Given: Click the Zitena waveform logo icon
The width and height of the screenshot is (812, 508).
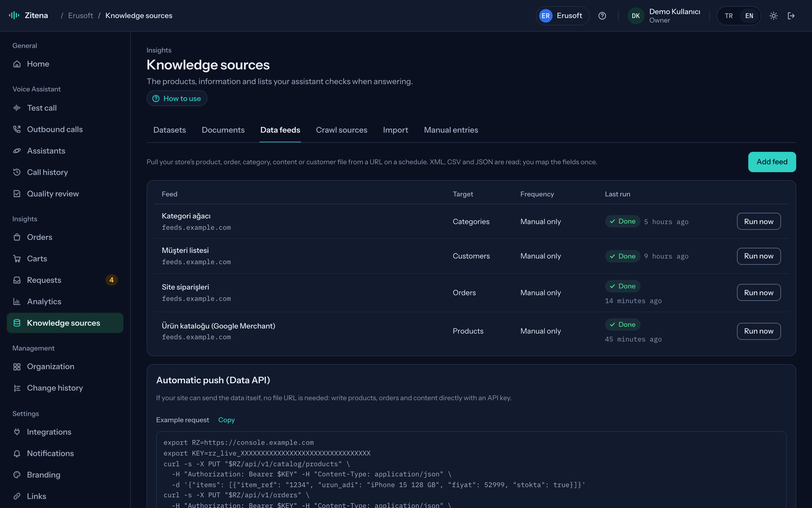Looking at the screenshot, I should [14, 16].
